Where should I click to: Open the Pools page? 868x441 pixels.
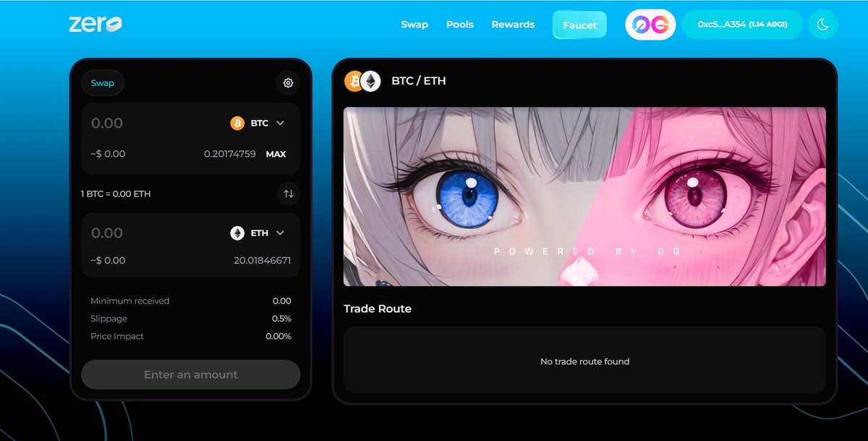(460, 24)
